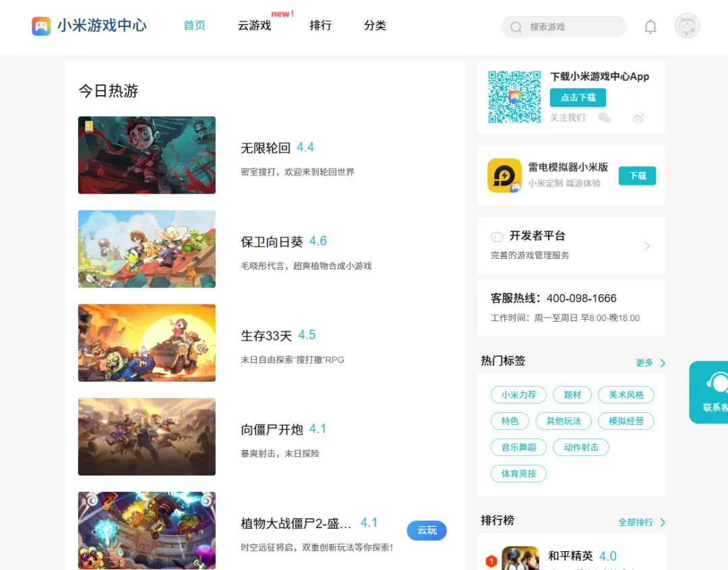The width and height of the screenshot is (728, 570).
Task: Open the 无限轮回 game thumbnail
Action: point(147,155)
